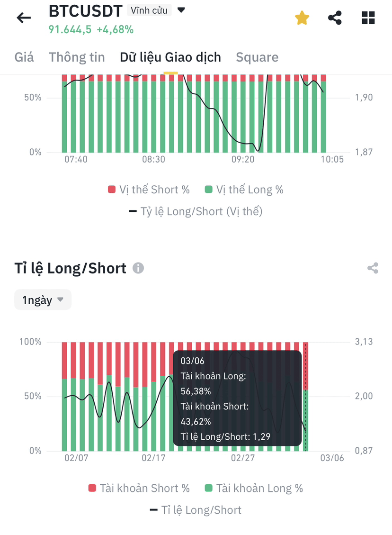Viewport: 392px width, 535px height.
Task: Click info icon beside Tỉ lệ Long/Short
Action: click(138, 268)
